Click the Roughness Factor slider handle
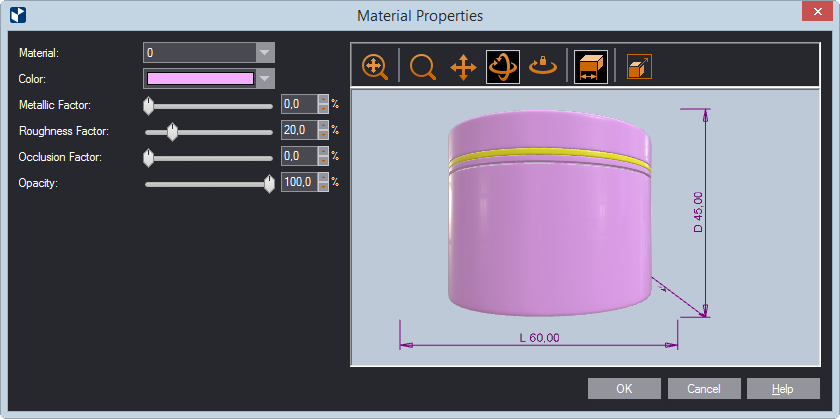Viewport: 840px width, 419px height. (172, 132)
